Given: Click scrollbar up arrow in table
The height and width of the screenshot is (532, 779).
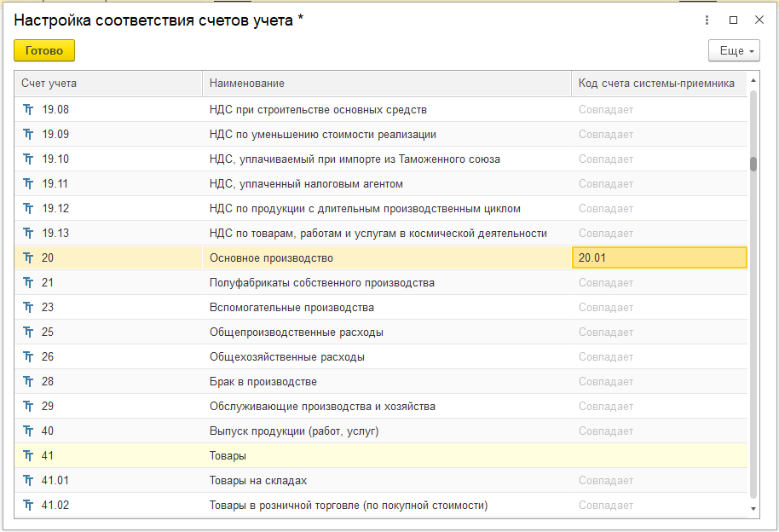Looking at the screenshot, I should (x=753, y=80).
